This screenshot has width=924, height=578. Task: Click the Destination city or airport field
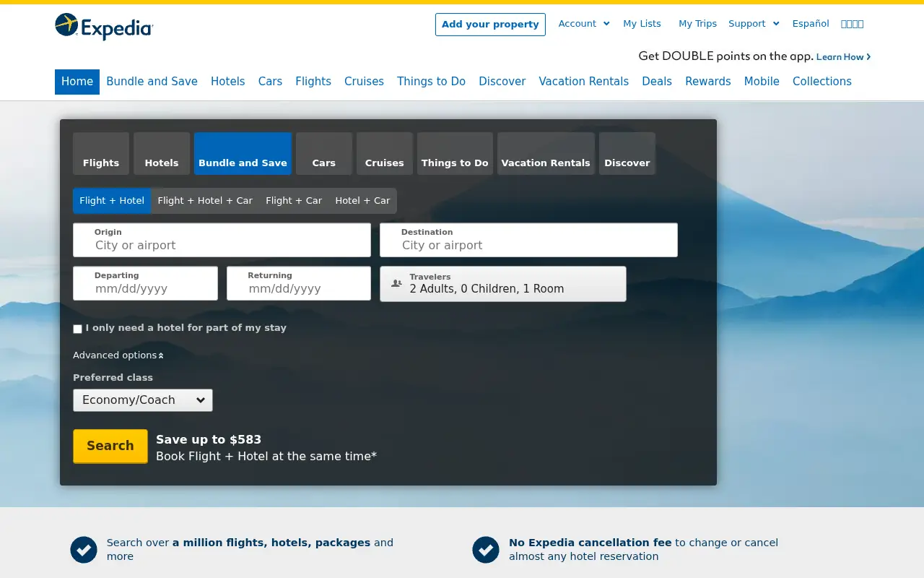pyautogui.click(x=528, y=240)
